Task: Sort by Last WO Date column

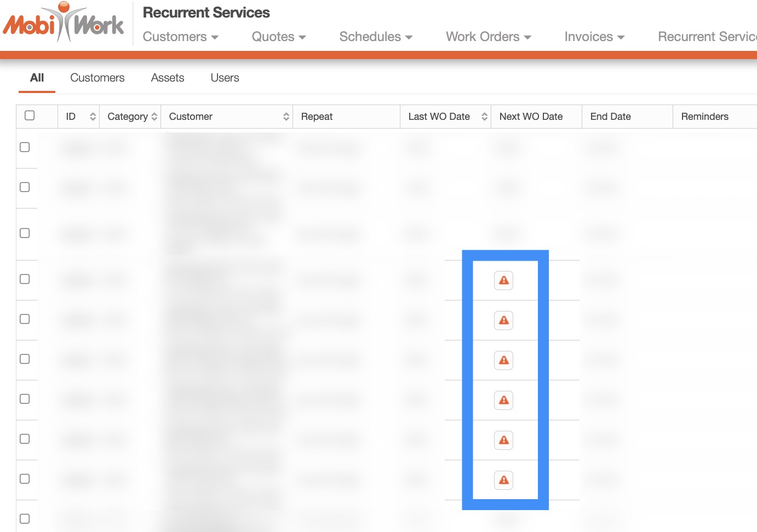Action: (484, 117)
